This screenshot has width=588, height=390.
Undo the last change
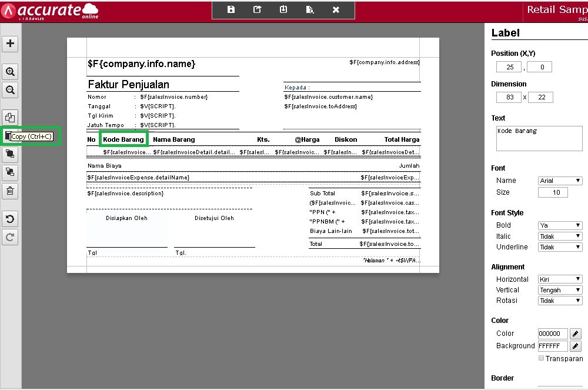click(11, 219)
